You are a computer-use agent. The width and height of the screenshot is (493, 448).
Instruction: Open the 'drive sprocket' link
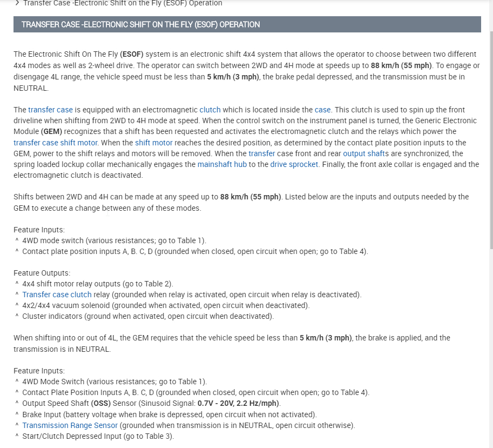294,164
